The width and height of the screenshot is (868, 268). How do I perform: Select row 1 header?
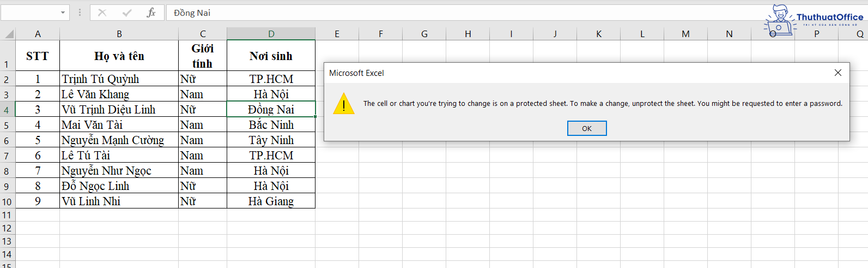(x=8, y=56)
